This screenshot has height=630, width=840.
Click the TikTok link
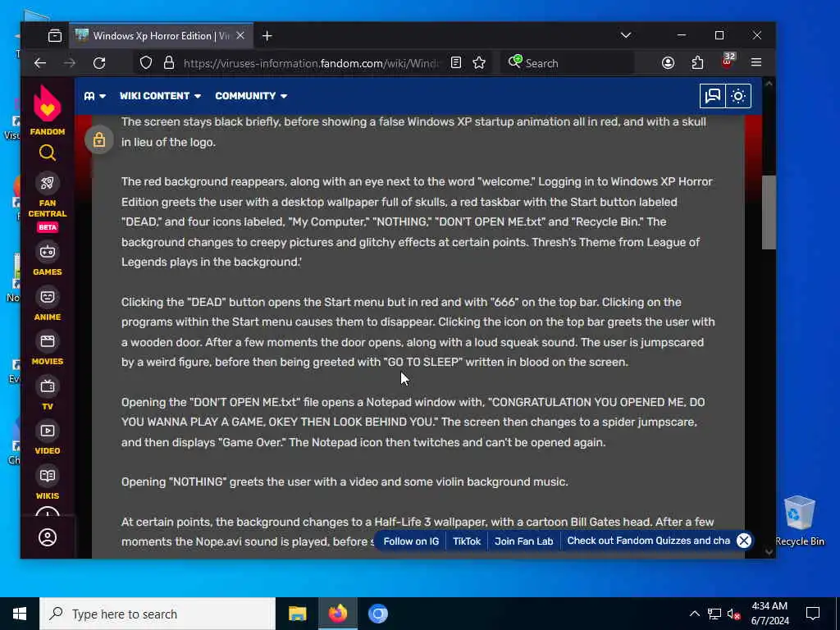click(467, 541)
